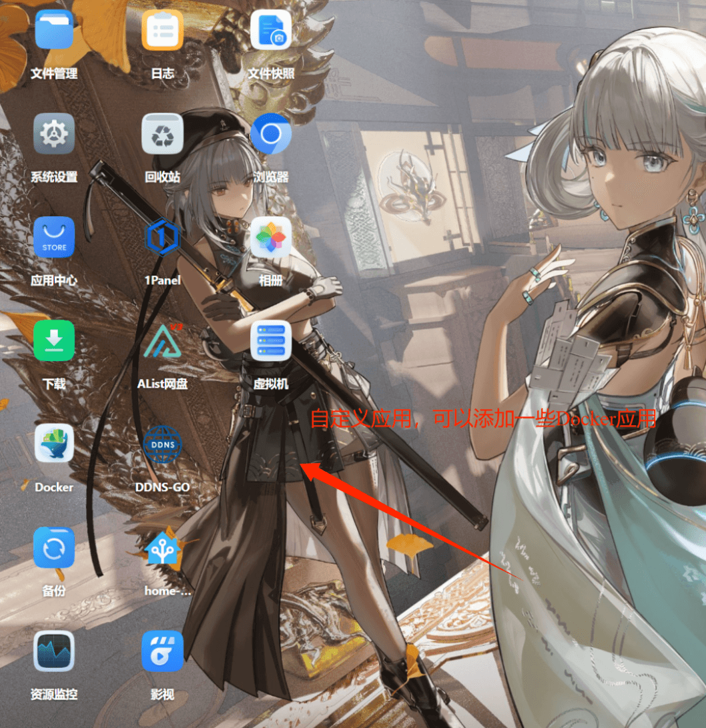Click the DDNS-GO label text
706x728 pixels.
click(162, 487)
